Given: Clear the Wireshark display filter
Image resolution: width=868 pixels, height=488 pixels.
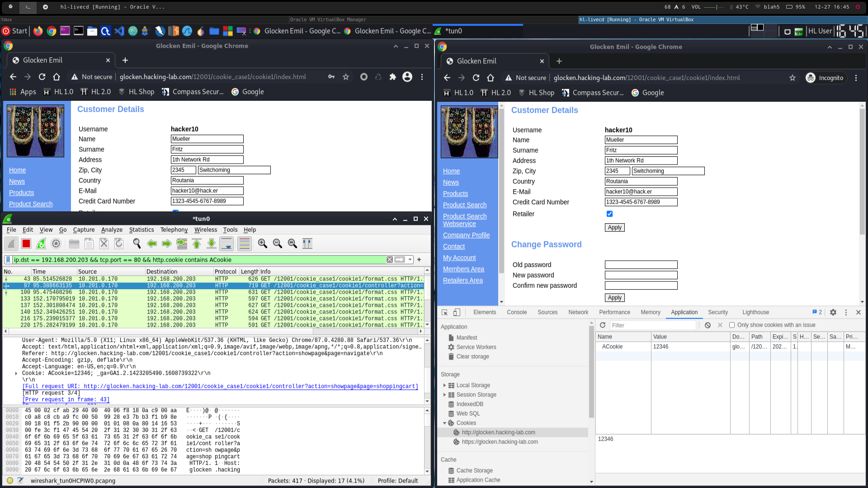Looking at the screenshot, I should (x=389, y=260).
